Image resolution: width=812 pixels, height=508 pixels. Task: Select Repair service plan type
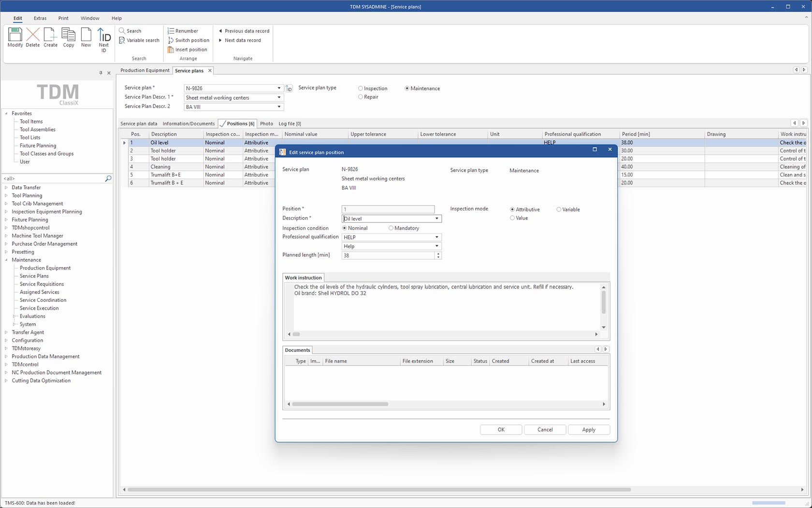[361, 97]
